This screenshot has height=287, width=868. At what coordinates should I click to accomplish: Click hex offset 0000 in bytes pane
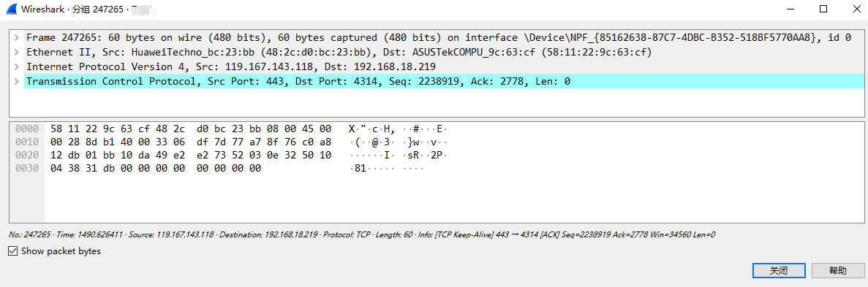[26, 129]
